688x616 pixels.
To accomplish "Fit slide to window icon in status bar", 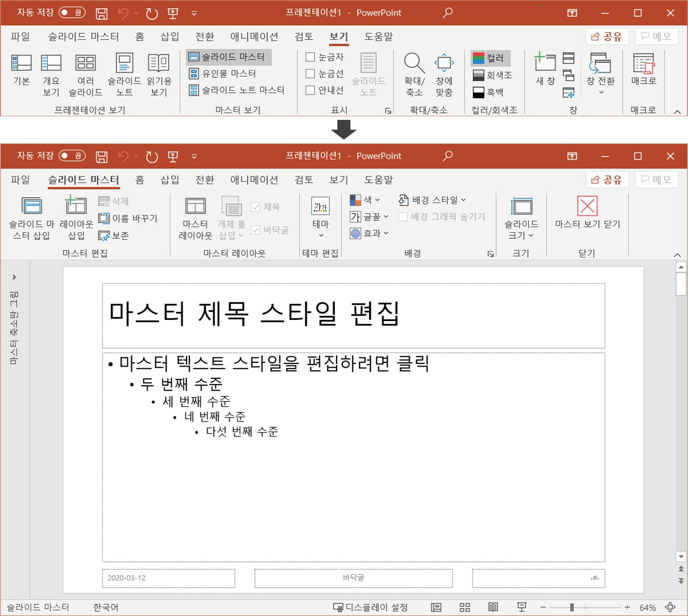I will click(x=670, y=607).
